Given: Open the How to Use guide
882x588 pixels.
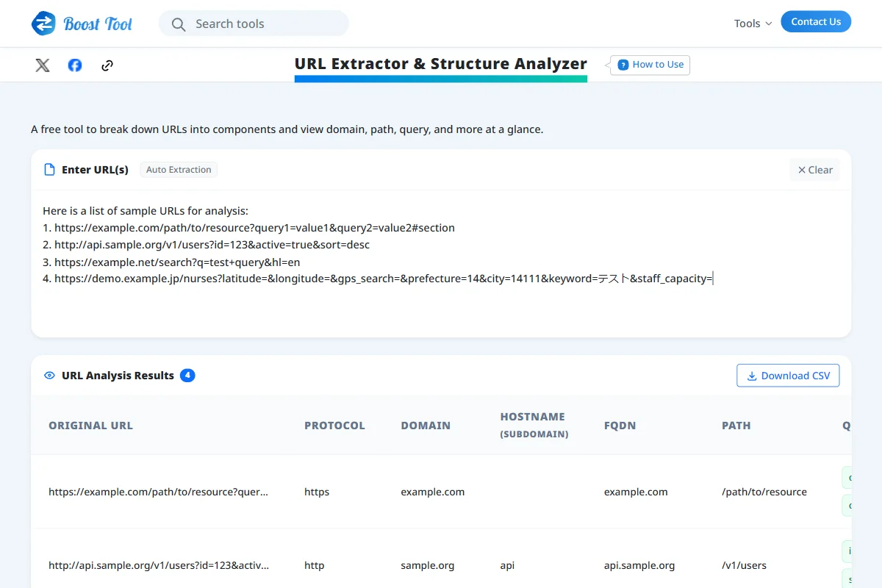Looking at the screenshot, I should 650,65.
